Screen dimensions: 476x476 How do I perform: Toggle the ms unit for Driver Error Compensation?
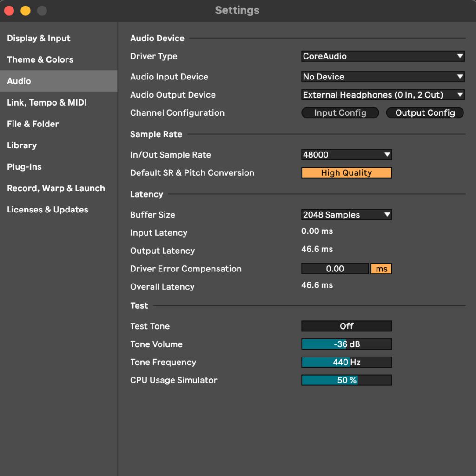(381, 269)
